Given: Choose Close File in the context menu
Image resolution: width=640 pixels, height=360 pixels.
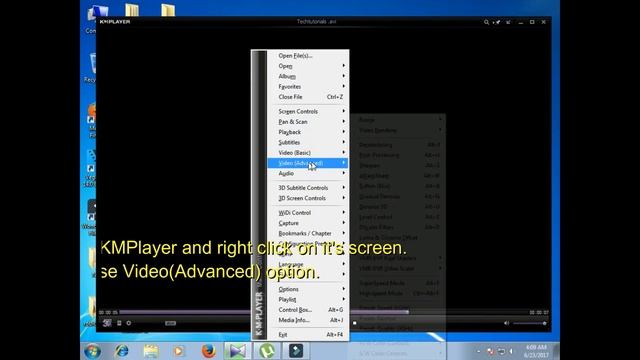Looking at the screenshot, I should 308,97.
